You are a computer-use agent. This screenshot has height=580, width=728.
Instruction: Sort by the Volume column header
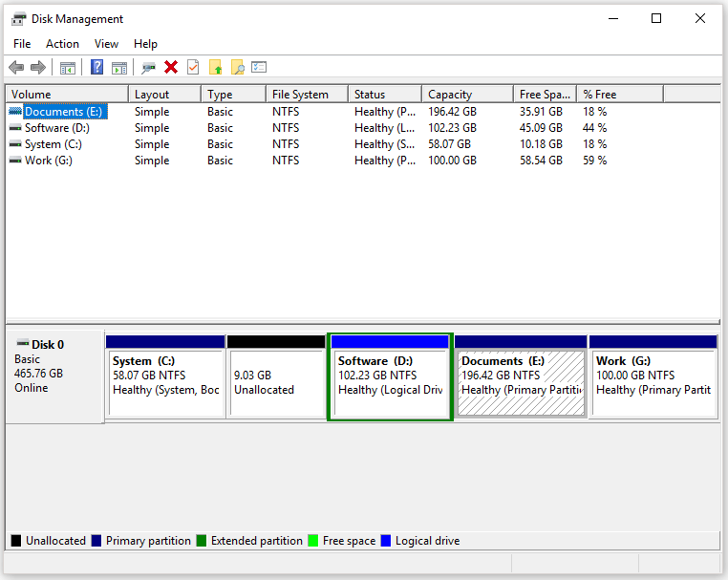click(67, 95)
